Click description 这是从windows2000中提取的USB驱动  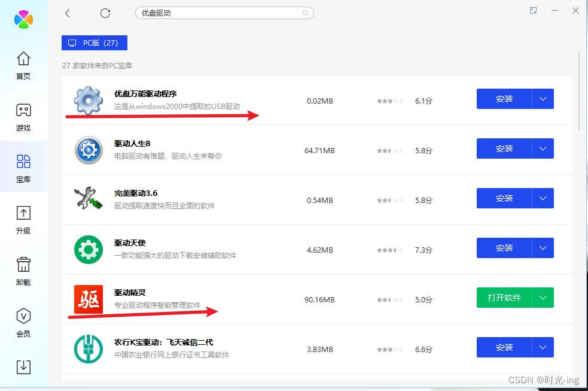(x=177, y=106)
